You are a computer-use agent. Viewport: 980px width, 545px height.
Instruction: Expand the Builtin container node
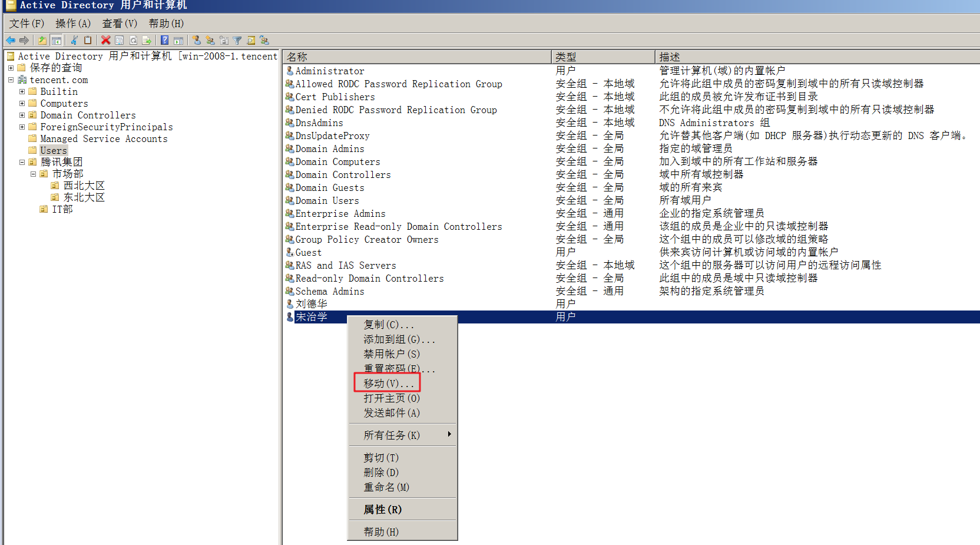[x=22, y=91]
